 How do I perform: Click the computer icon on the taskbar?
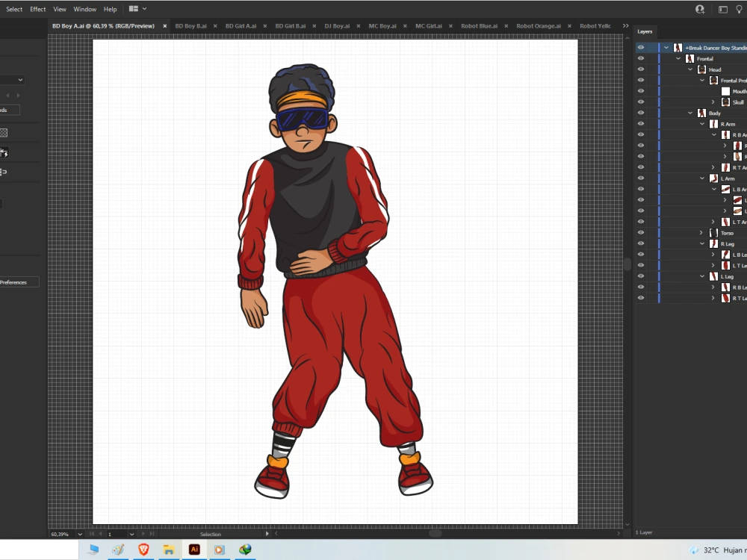pos(93,550)
